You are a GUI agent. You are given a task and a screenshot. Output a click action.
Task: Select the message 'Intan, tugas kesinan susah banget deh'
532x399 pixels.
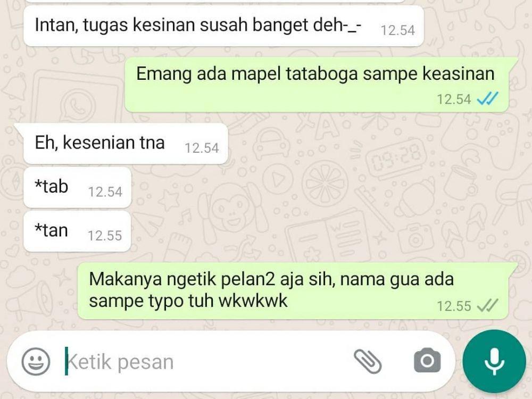pyautogui.click(x=223, y=25)
